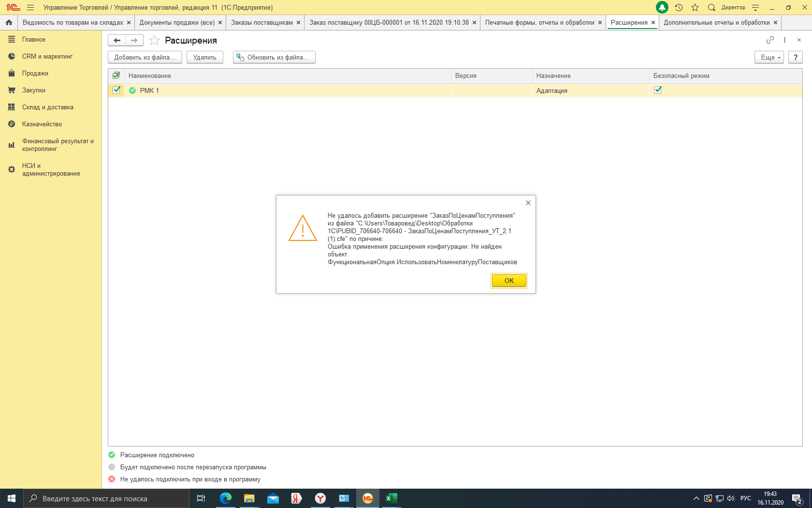The image size is (812, 508).
Task: Switch to Заказ поставщику 00ЦБ-000001 tab
Action: [x=389, y=22]
